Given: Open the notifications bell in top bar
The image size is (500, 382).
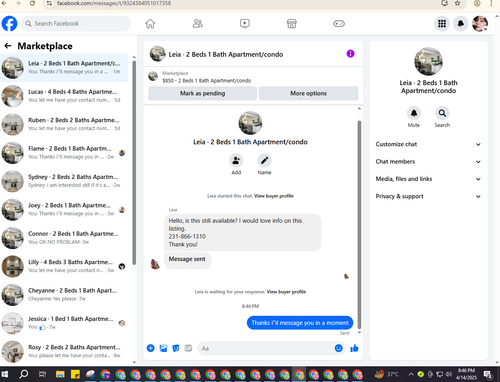Looking at the screenshot, I should click(461, 24).
